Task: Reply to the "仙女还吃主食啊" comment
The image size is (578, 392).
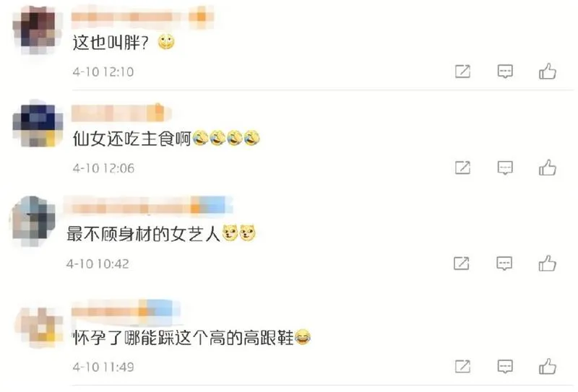Action: (x=505, y=167)
